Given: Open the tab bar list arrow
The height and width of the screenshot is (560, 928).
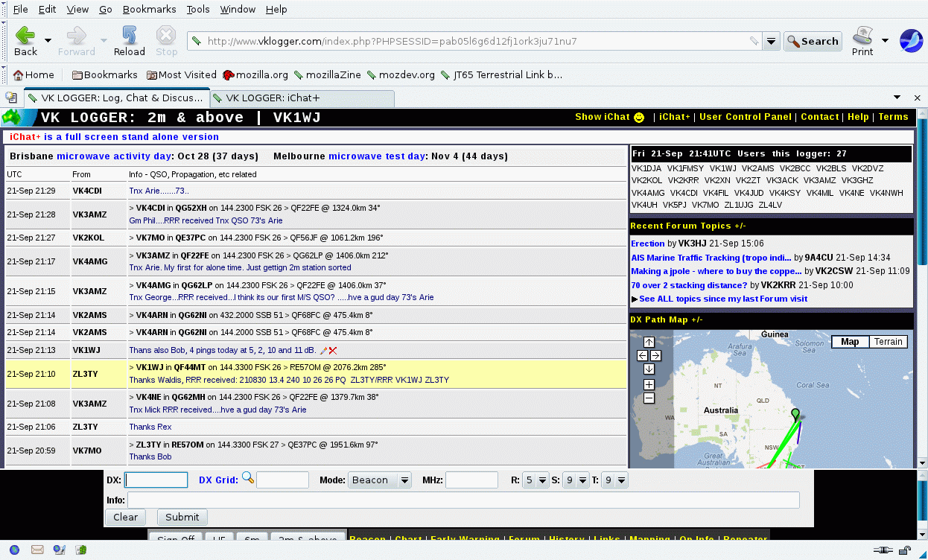Looking at the screenshot, I should pyautogui.click(x=897, y=98).
